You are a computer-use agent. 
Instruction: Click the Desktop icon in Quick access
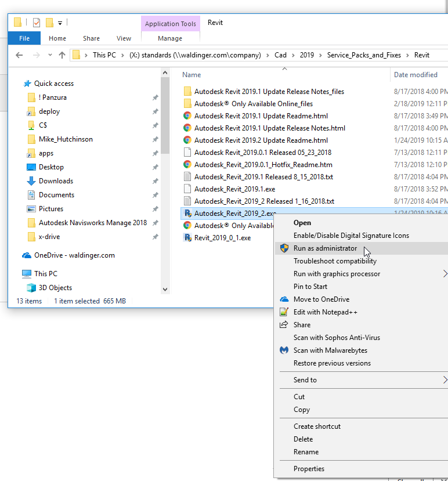[x=31, y=167]
